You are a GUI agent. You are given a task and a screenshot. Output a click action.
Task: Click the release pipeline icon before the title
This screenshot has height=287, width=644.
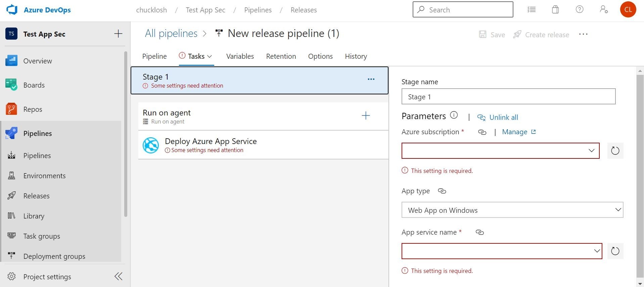coord(219,33)
